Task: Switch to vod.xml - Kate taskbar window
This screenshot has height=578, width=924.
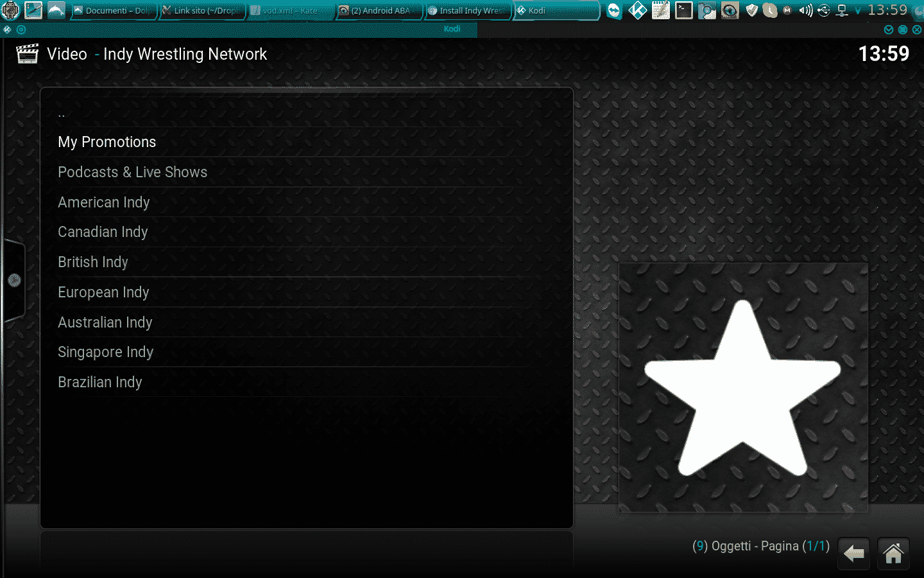Action: [291, 10]
